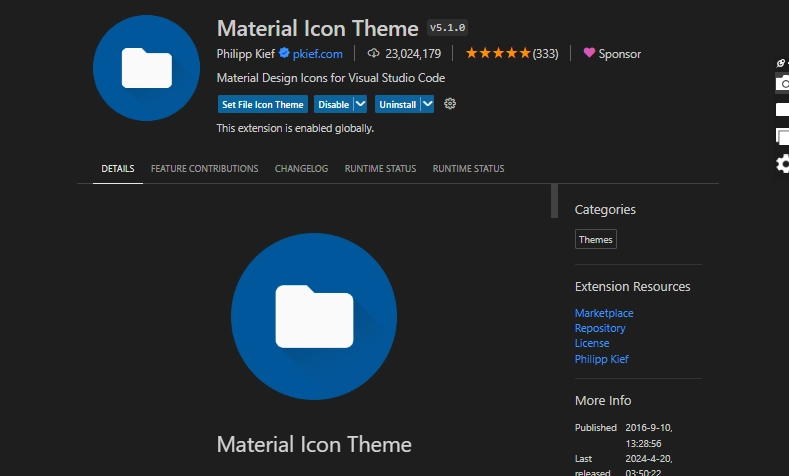The height and width of the screenshot is (476, 789).
Task: Click the Extension Resources heading
Action: pos(633,286)
